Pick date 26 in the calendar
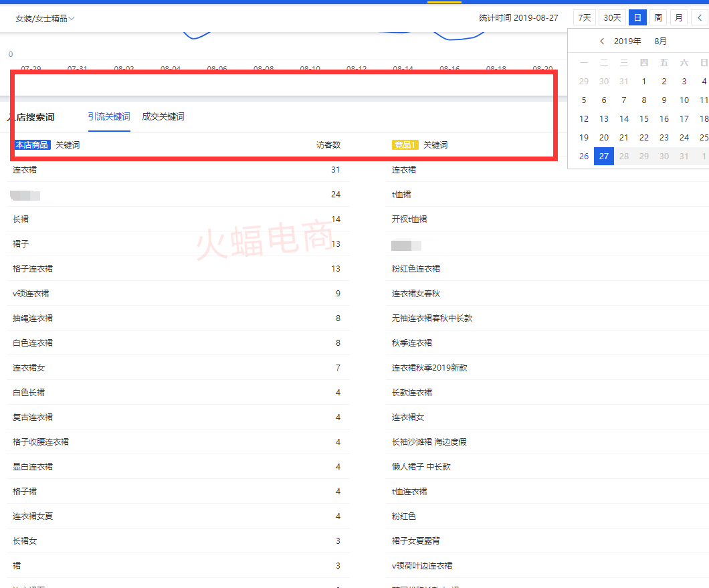 point(584,156)
